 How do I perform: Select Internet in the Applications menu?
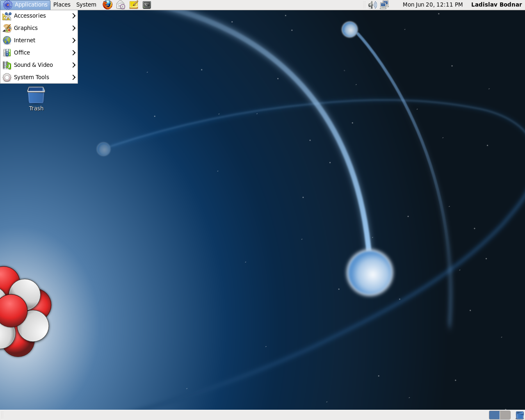click(x=24, y=40)
